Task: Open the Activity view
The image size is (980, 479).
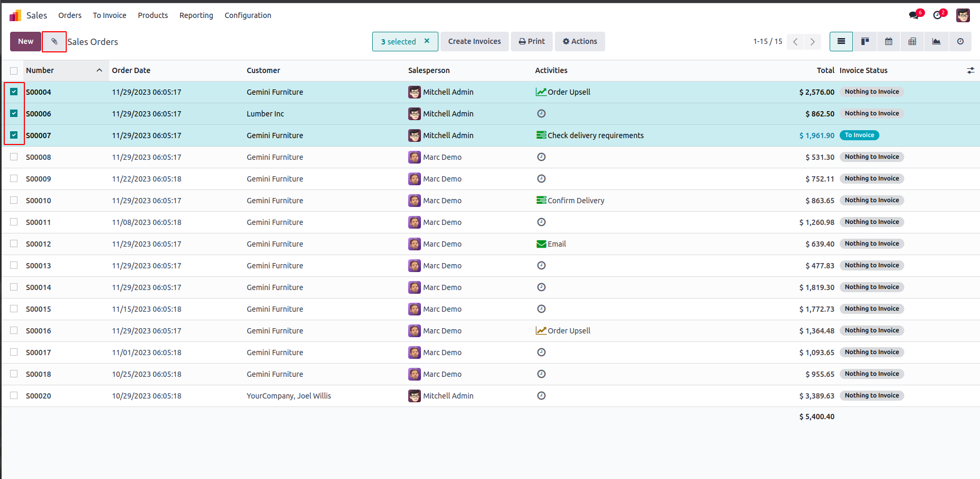Action: [x=960, y=41]
